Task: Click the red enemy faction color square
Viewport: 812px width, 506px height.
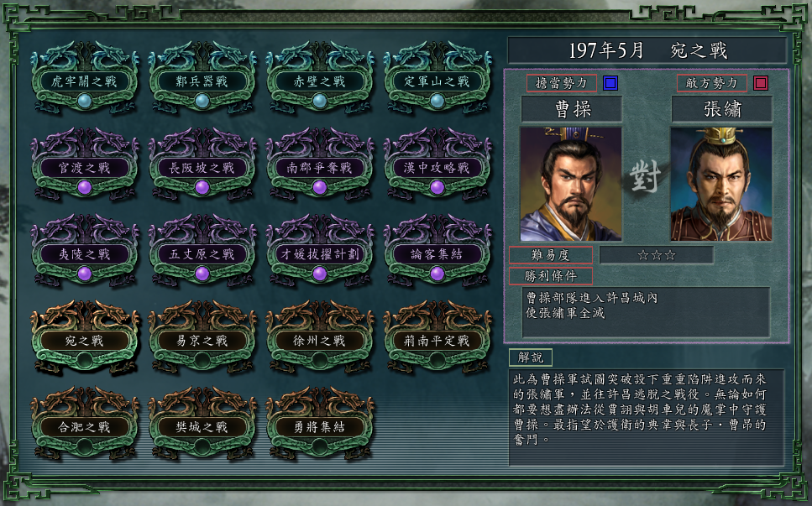Action: click(x=761, y=83)
